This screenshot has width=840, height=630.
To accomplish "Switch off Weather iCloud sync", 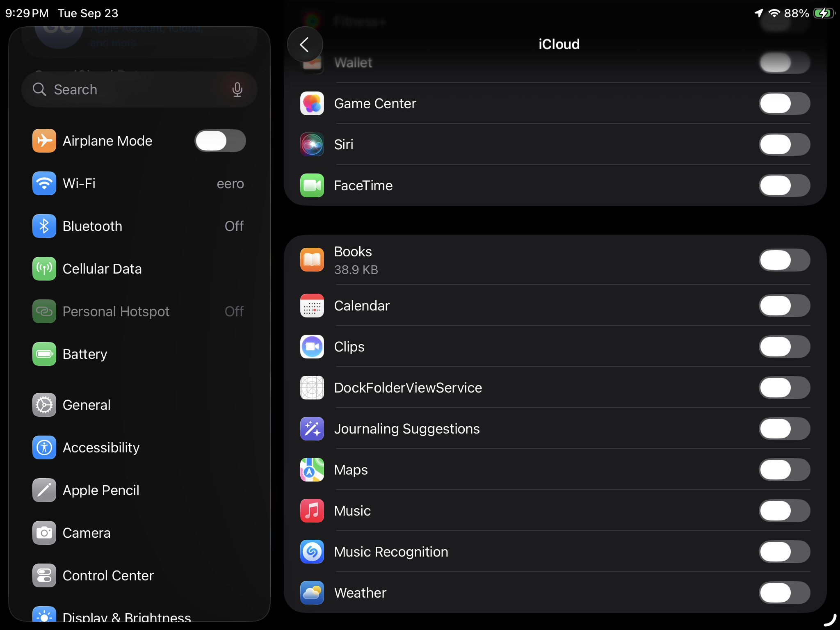I will click(x=784, y=593).
